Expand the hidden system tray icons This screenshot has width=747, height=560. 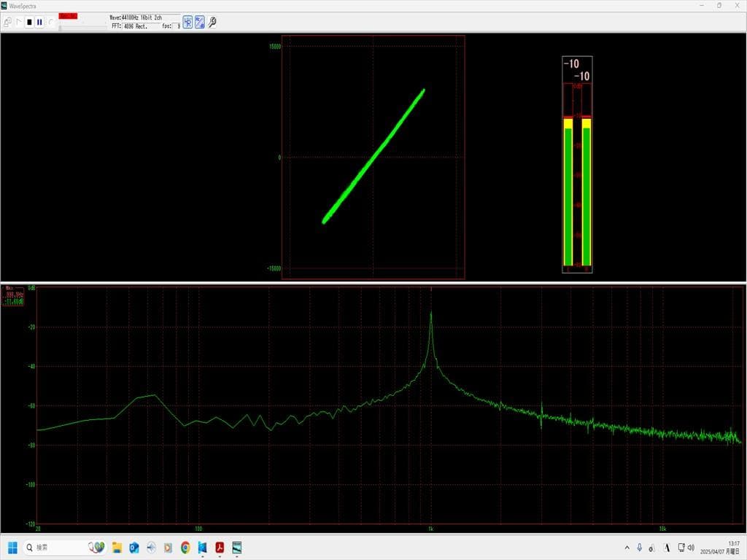tap(627, 547)
